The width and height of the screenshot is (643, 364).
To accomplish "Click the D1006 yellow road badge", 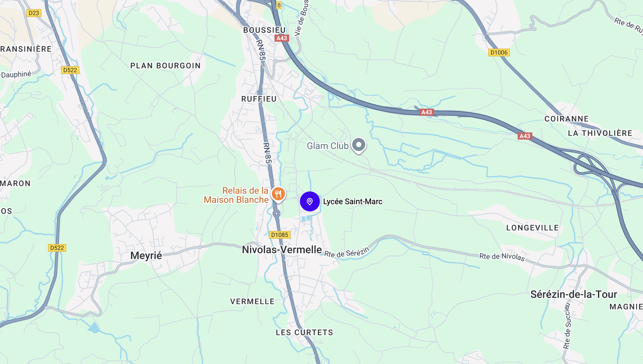I will [499, 53].
